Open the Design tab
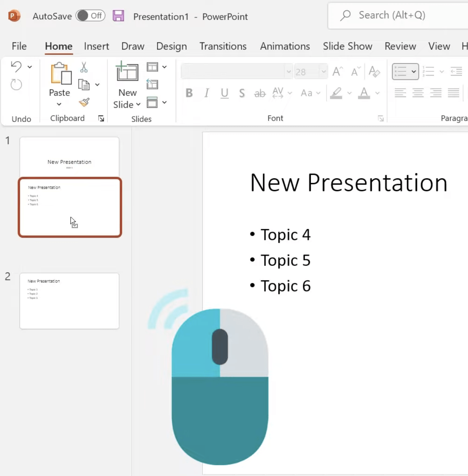 (172, 46)
